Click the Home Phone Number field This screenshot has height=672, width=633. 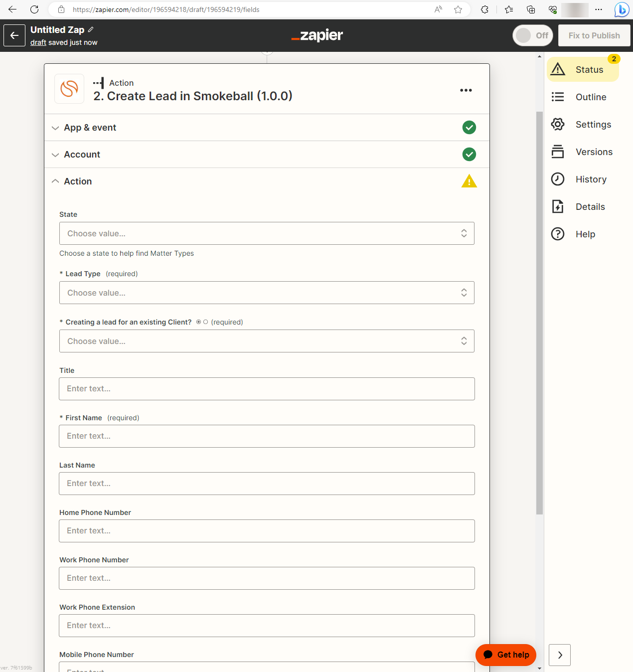click(x=267, y=531)
